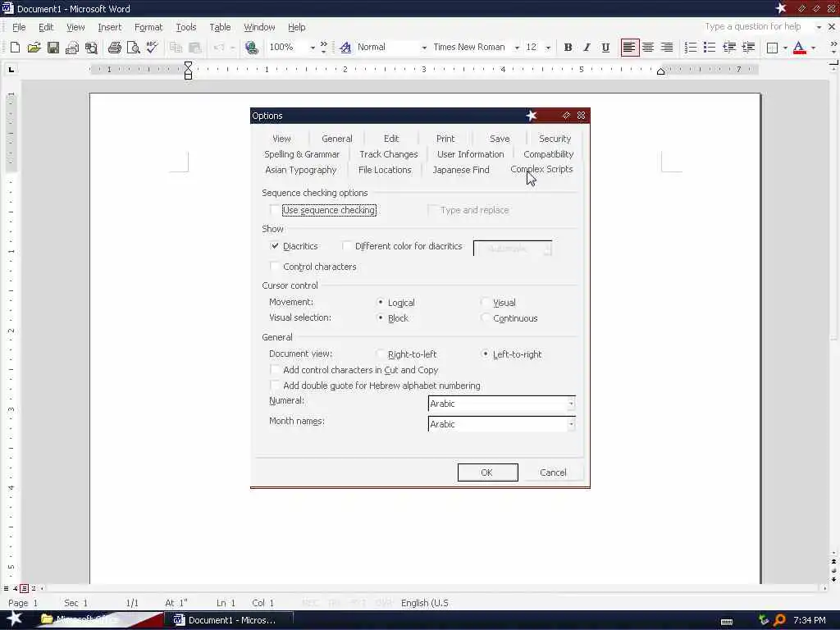Screen dimensions: 840x630
Task: Click Microsoft Office taskbar folder button
Action: [85, 619]
